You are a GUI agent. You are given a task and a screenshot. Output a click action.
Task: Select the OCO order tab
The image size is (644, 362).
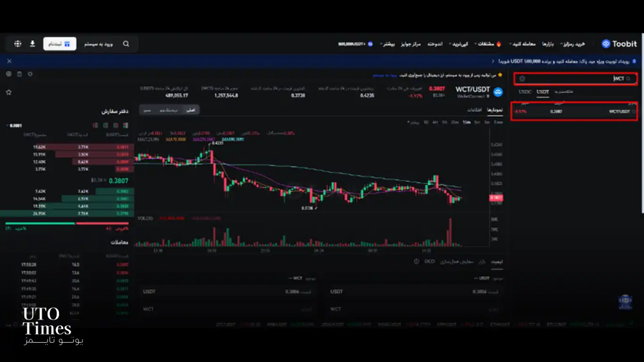[429, 261]
